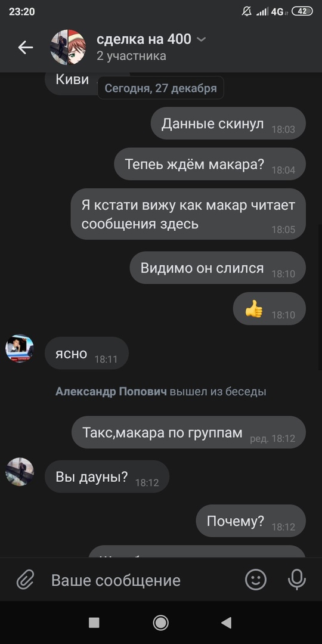Screen dimensions: 322x644
Task: Expand the chat title dropdown chevron
Action: tap(202, 39)
